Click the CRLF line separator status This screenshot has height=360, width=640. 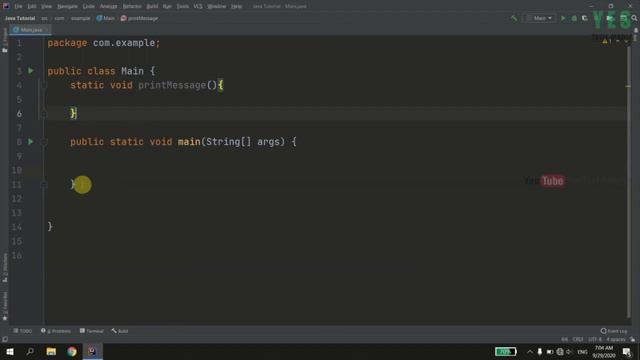(x=578, y=340)
